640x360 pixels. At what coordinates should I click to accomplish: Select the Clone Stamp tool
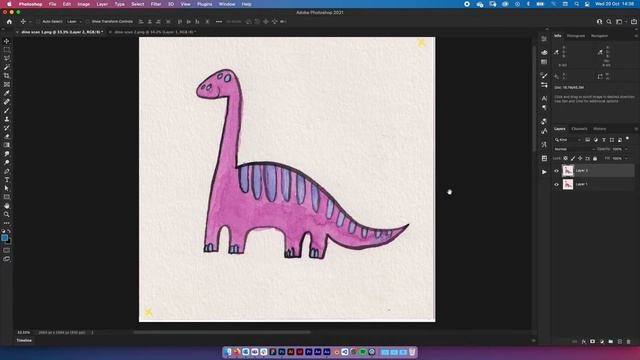7,119
